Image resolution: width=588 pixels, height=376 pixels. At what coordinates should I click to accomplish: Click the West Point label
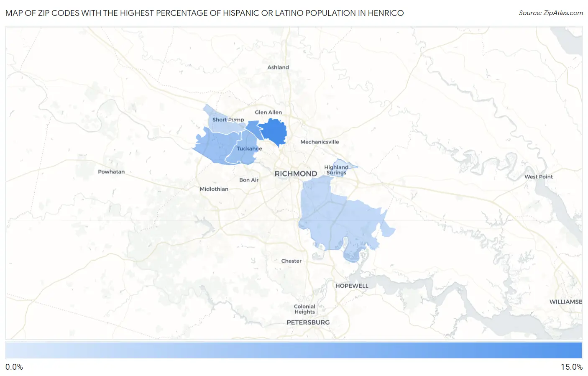[x=539, y=177]
